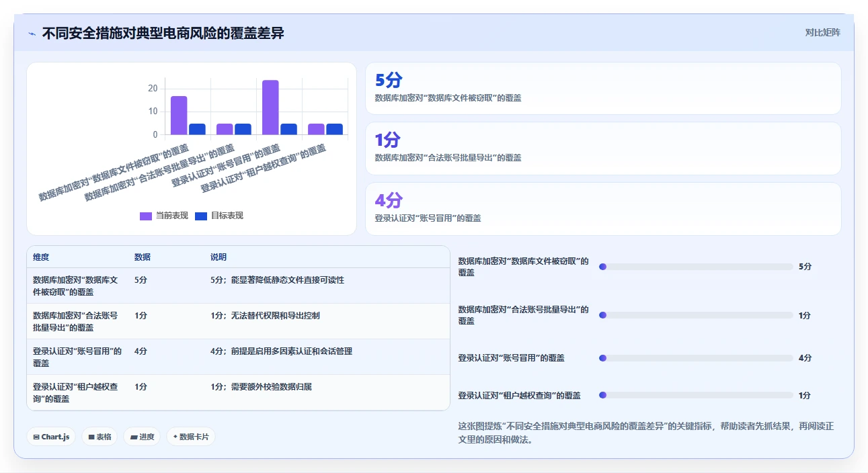Click progress bar for 账号冒用 coverage

696,358
